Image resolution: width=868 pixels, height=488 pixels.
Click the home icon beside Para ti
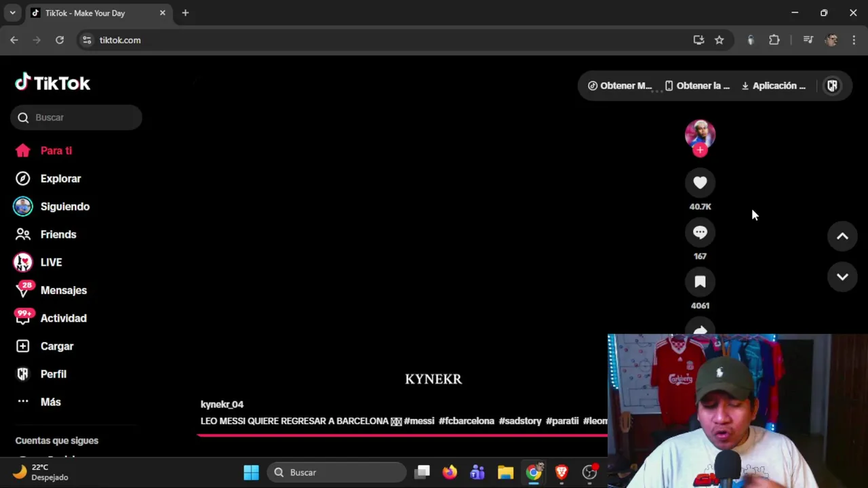[x=23, y=150]
